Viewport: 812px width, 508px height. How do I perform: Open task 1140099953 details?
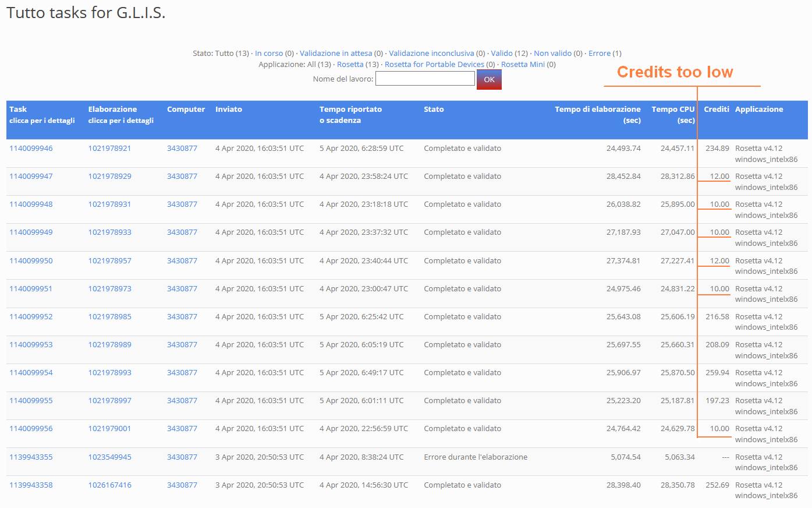pos(31,344)
